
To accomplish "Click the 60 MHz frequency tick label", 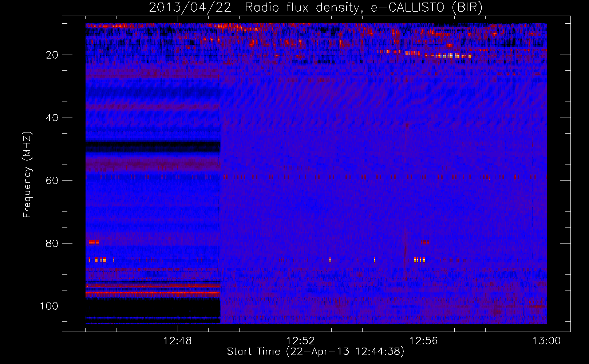I will coord(52,181).
